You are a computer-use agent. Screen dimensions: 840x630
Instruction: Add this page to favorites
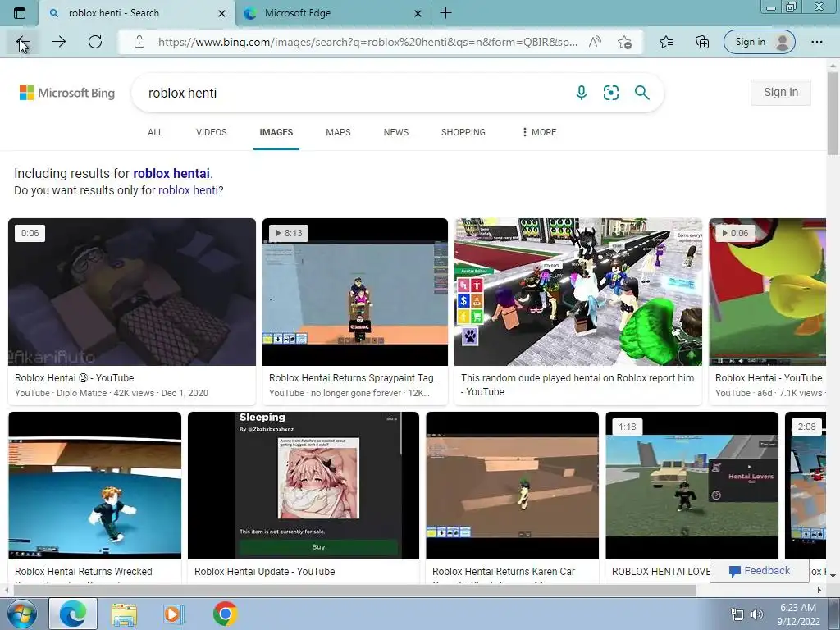[x=624, y=42]
